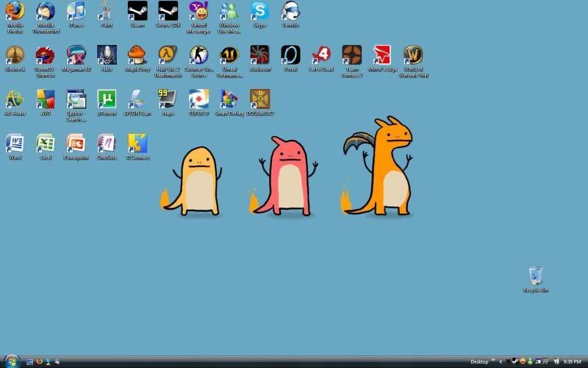Click Show Desktop in Quick Launch

pos(29,362)
